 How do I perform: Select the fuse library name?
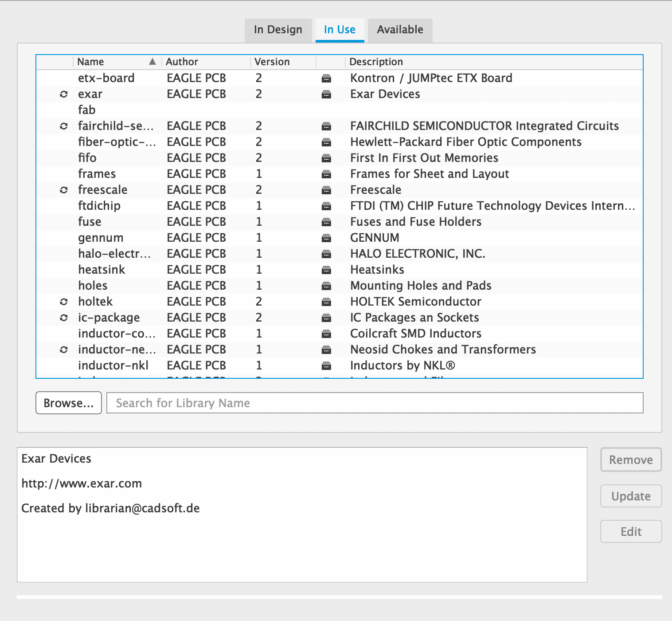tap(90, 222)
